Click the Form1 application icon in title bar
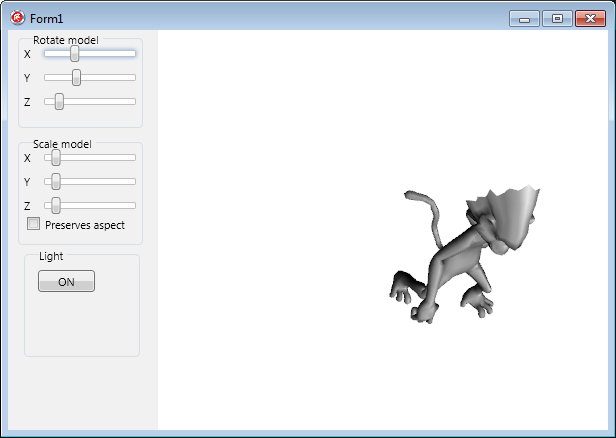This screenshot has width=616, height=438. click(x=17, y=18)
